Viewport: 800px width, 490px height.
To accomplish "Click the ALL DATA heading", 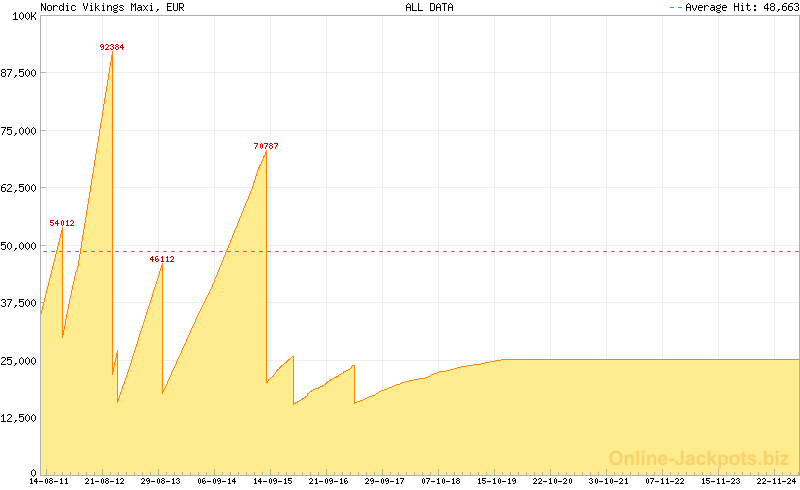I will (x=429, y=7).
